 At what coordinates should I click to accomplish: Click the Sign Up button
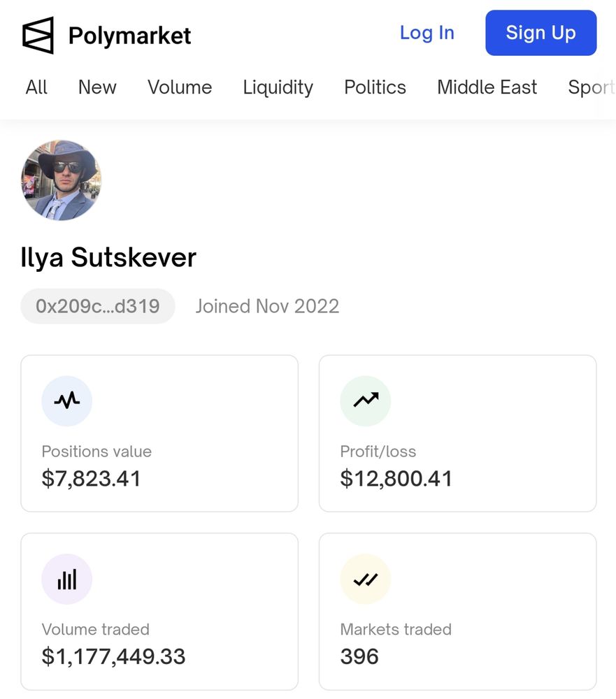pyautogui.click(x=541, y=33)
